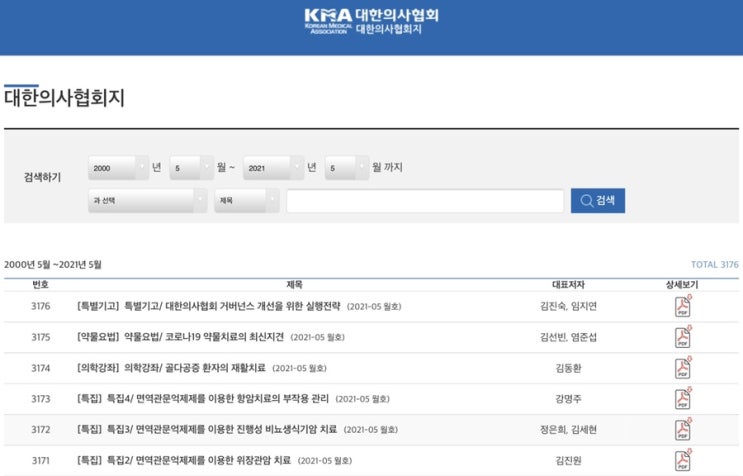
Task: Click the TOTAL 3176 count text
Action: click(x=715, y=264)
